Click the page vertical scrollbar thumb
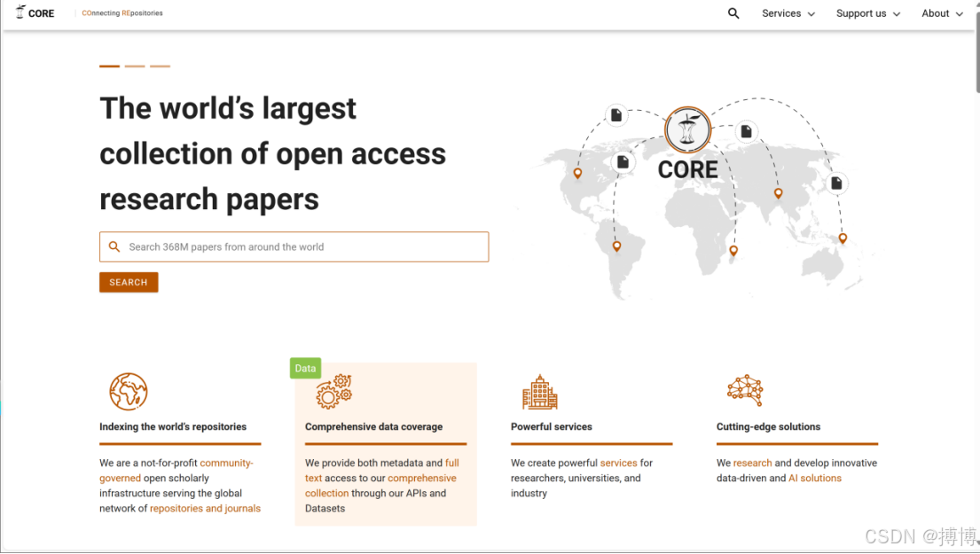980x554 pixels. pyautogui.click(x=976, y=53)
